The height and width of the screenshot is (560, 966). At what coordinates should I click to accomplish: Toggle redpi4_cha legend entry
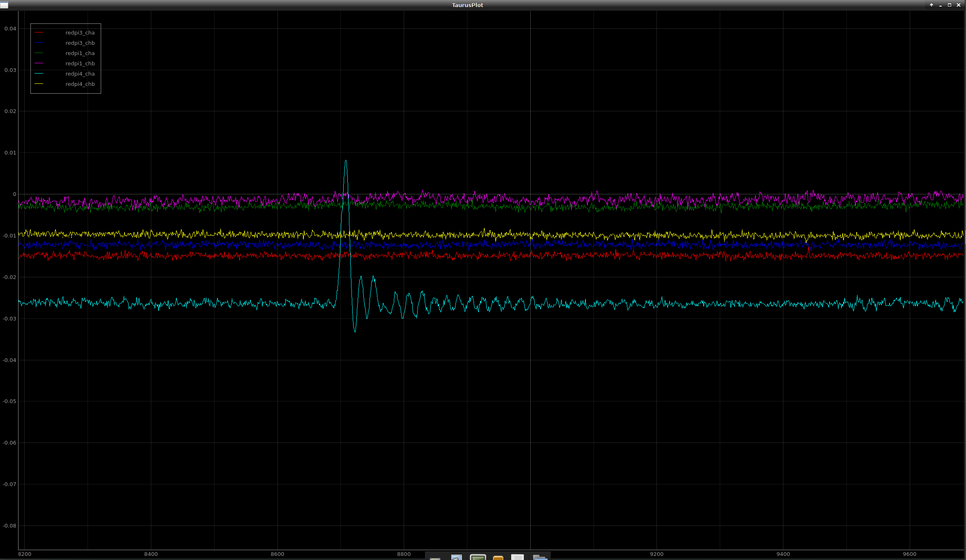80,74
